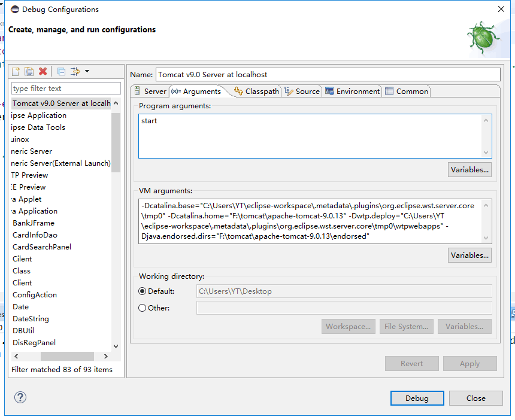Click Variables for Program arguments
Screen dimensions: 515x420
[469, 169]
